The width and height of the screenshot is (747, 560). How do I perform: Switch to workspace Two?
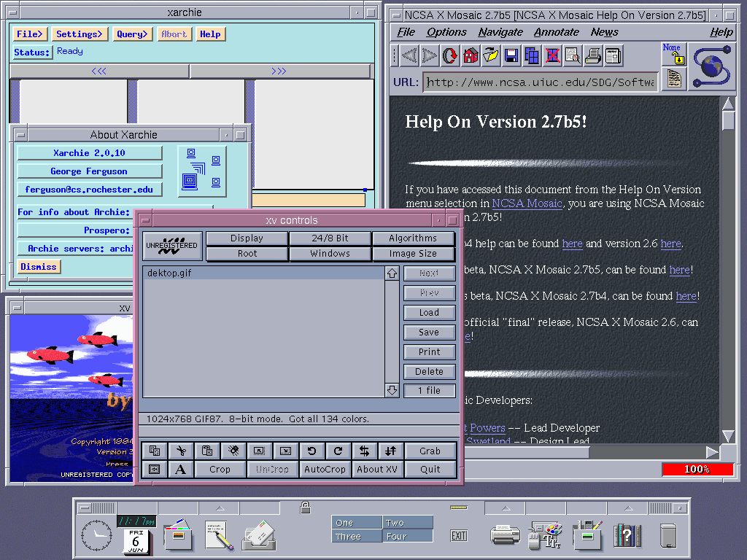point(407,522)
